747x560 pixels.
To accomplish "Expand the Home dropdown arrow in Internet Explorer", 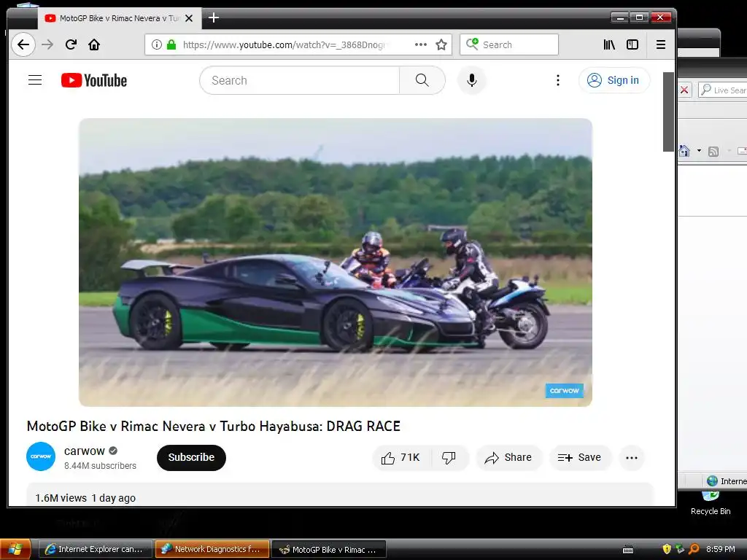I will (699, 151).
